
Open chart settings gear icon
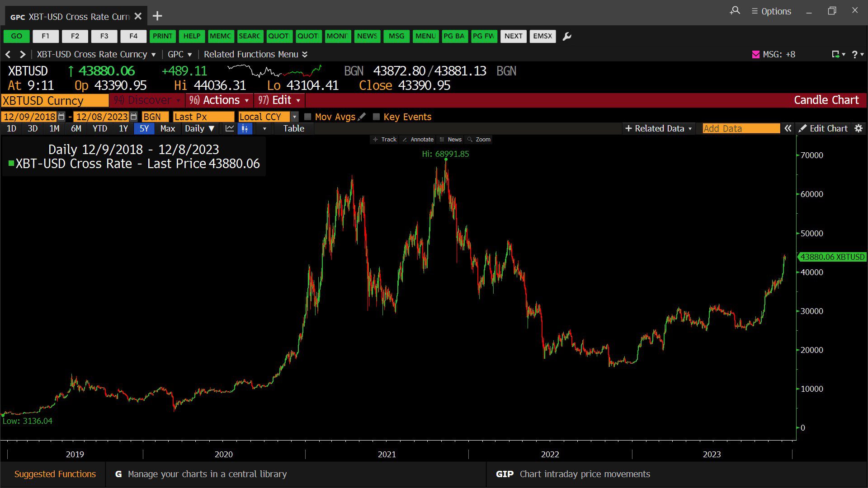pyautogui.click(x=858, y=128)
